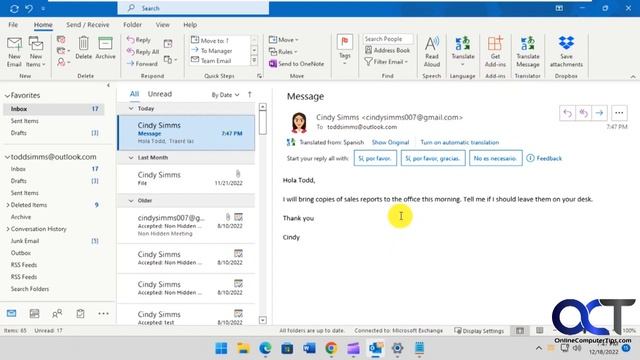Image resolution: width=640 pixels, height=360 pixels.
Task: Open the View tab
Action: click(x=162, y=24)
